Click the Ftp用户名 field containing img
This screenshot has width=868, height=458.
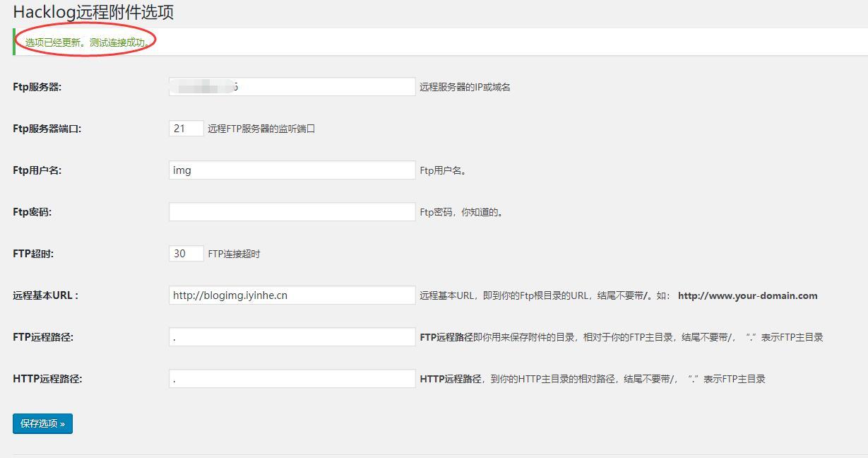point(292,170)
